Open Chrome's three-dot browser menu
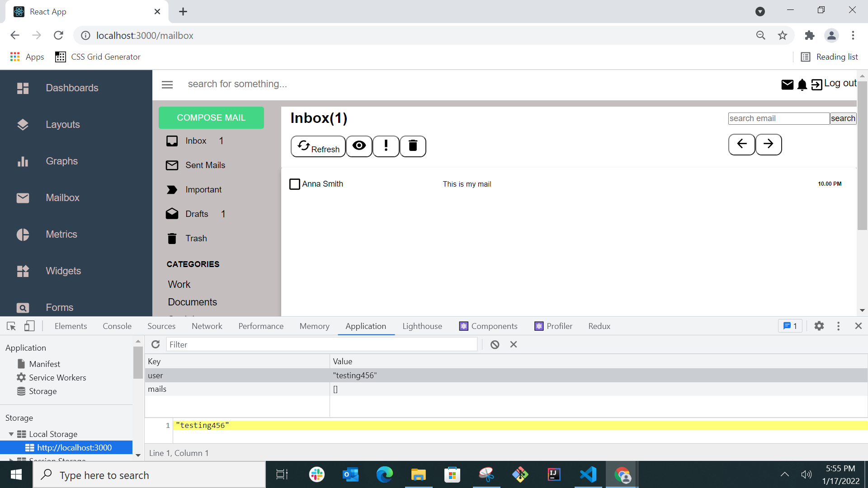 click(x=854, y=35)
